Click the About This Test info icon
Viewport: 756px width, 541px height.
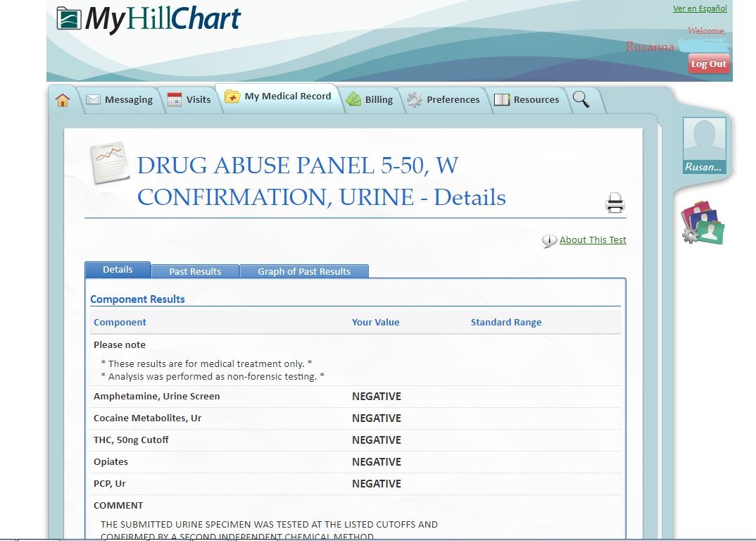[x=549, y=241]
